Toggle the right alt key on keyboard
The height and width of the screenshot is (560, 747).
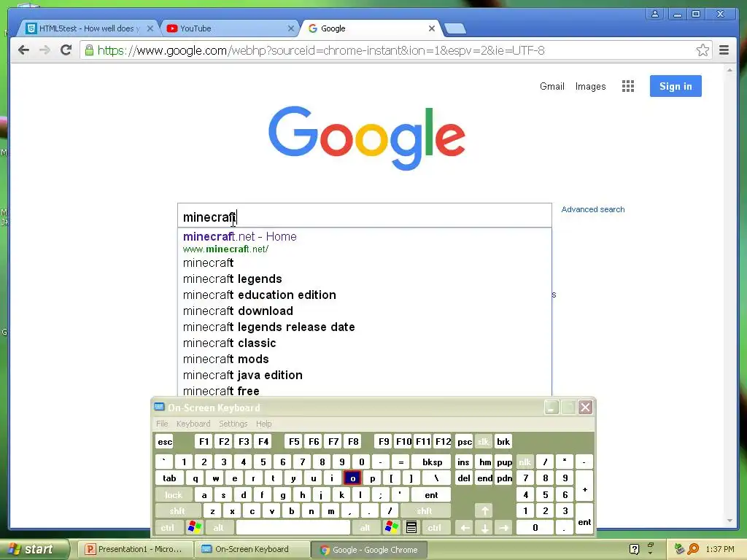point(365,527)
